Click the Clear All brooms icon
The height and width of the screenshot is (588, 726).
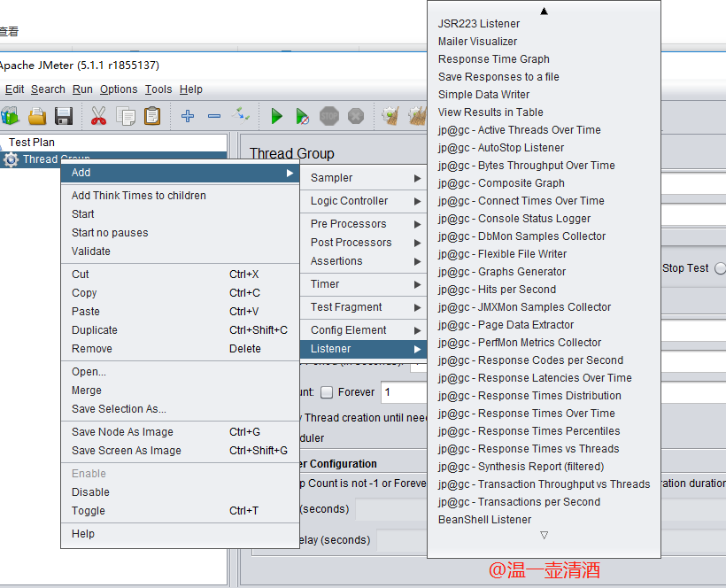[x=417, y=116]
